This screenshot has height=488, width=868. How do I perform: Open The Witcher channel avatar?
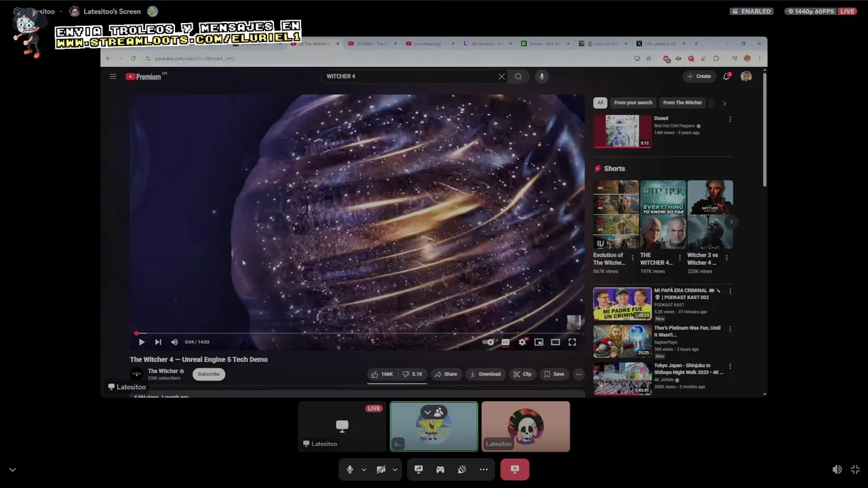(x=136, y=374)
